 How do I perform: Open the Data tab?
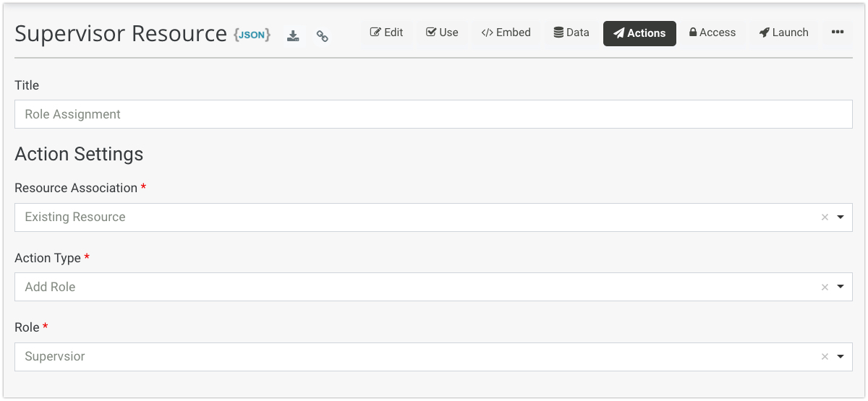tap(571, 33)
